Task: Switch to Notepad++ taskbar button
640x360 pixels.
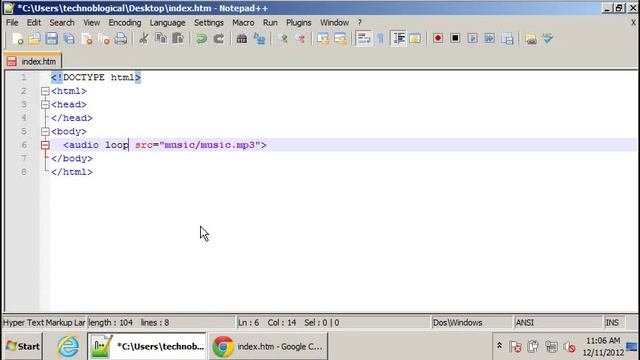Action: [x=147, y=347]
